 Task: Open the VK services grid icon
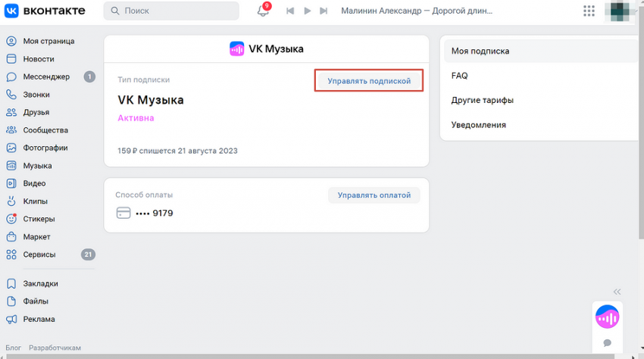point(589,11)
